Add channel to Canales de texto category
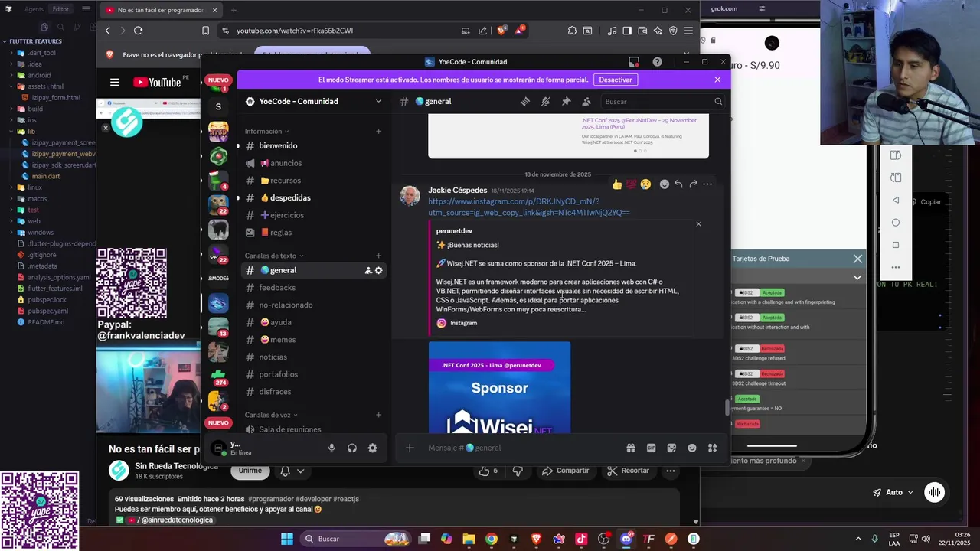980x551 pixels. coord(378,256)
